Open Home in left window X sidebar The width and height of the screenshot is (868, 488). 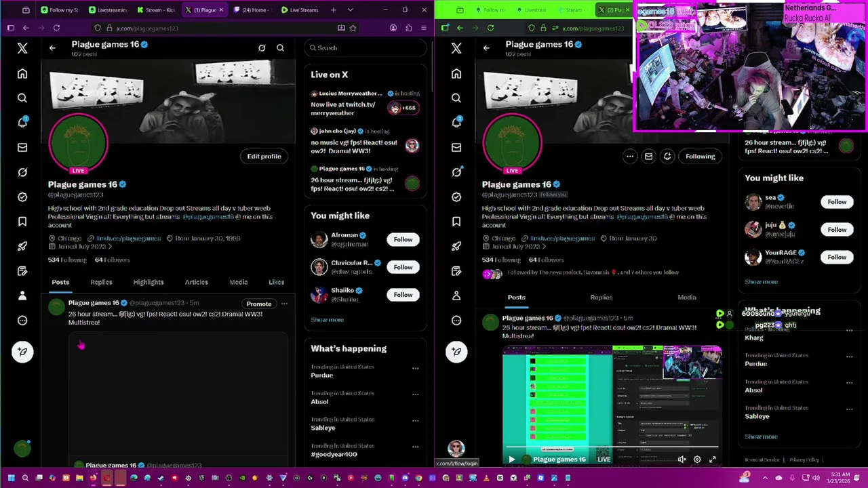[x=22, y=74]
